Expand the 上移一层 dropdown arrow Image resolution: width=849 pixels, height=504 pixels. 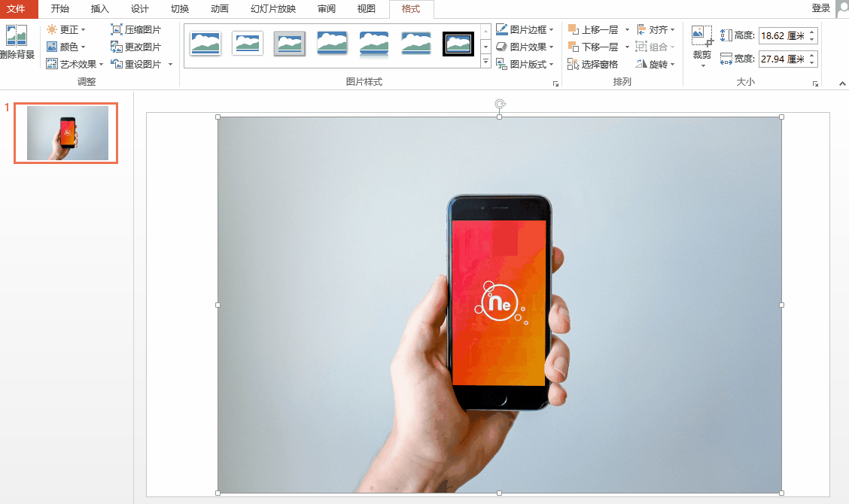pyautogui.click(x=627, y=30)
